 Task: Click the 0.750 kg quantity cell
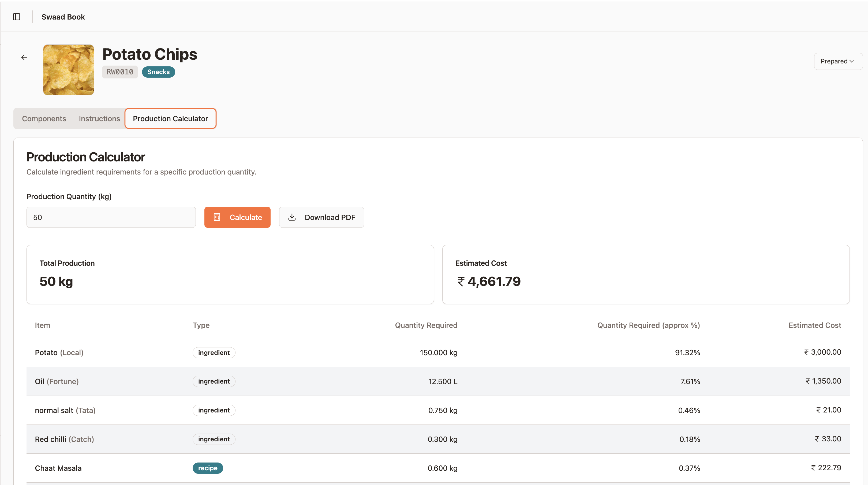443,410
